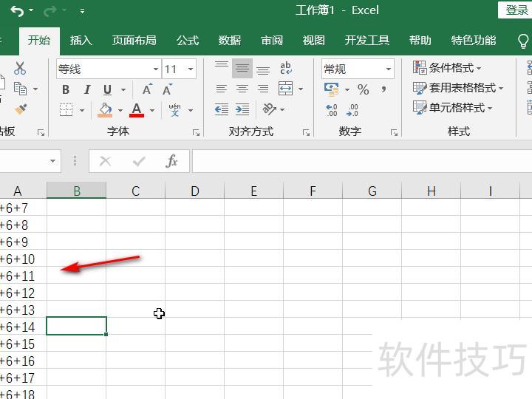Decrease decimal places
Screen dimensions: 532x399
click(x=352, y=110)
